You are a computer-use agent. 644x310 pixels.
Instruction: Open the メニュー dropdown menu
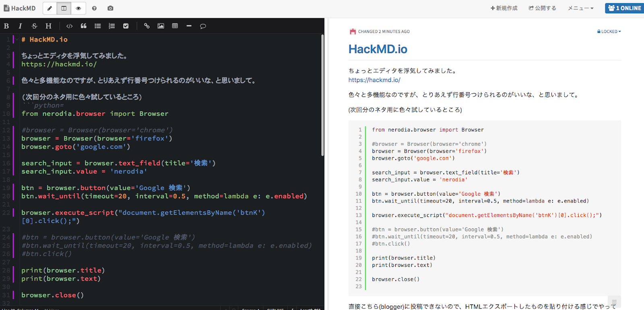click(x=580, y=8)
